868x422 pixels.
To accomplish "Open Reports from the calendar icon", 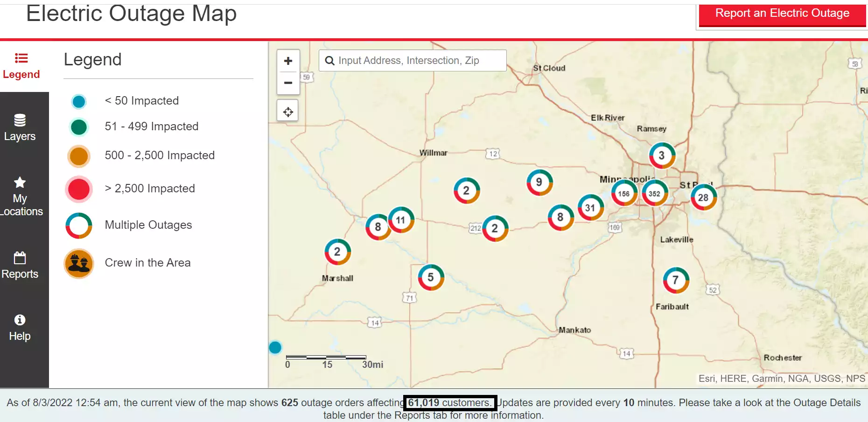I will [20, 264].
